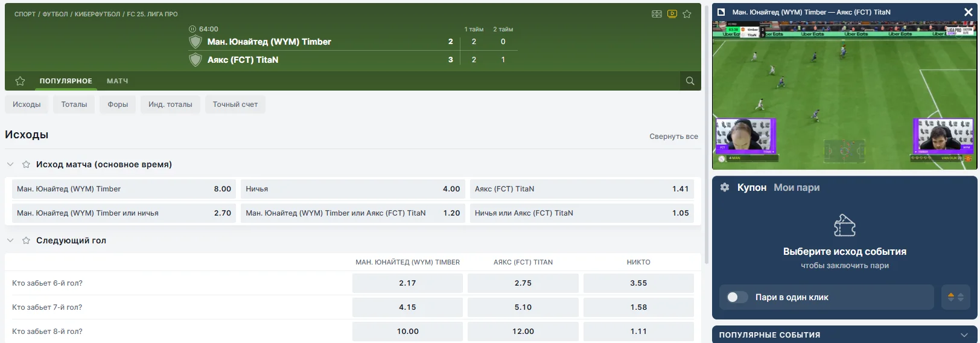Expand Популярные события panel
Screen dimensions: 980x343
coord(963,335)
